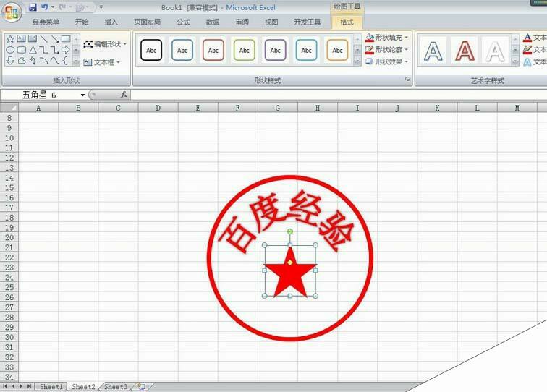
Task: Apply the red outline Abc shape style
Action: click(x=213, y=50)
